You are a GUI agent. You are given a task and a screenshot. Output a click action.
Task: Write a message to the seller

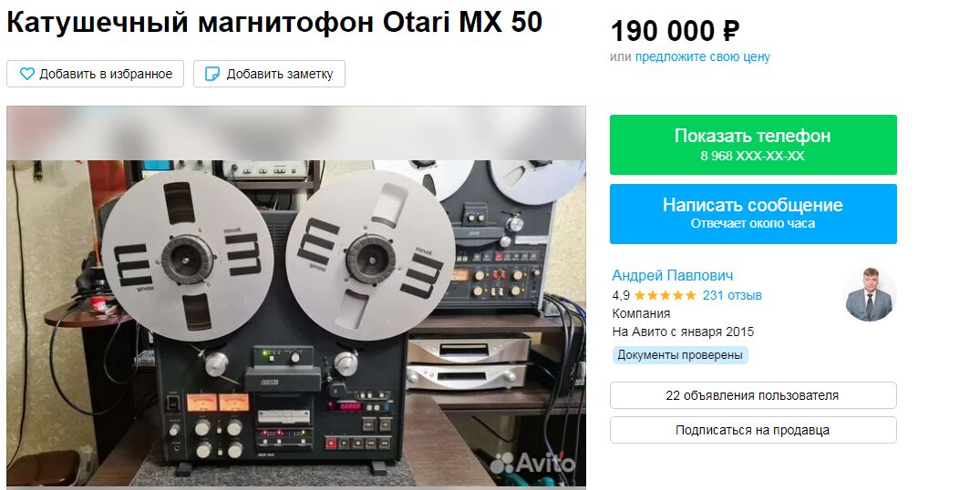[x=753, y=213]
